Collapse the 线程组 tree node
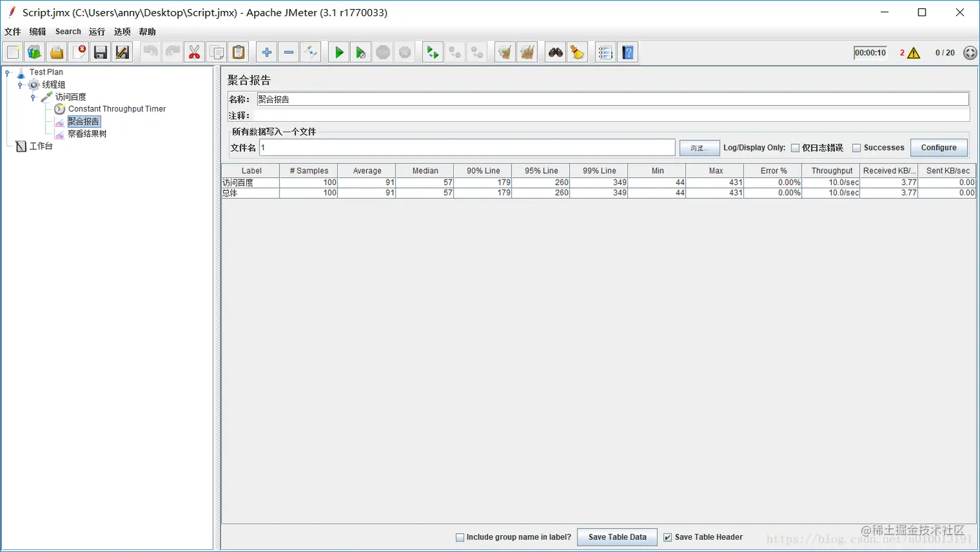Screen dimensions: 980x552 coord(20,85)
